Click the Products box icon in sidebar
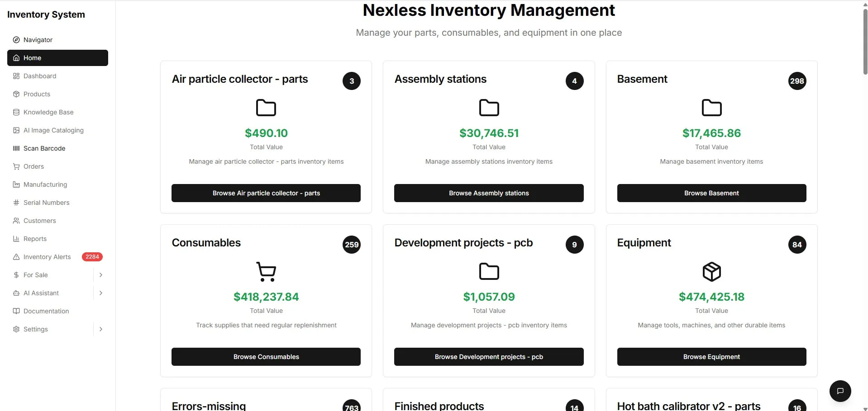The height and width of the screenshot is (411, 868). tap(16, 94)
